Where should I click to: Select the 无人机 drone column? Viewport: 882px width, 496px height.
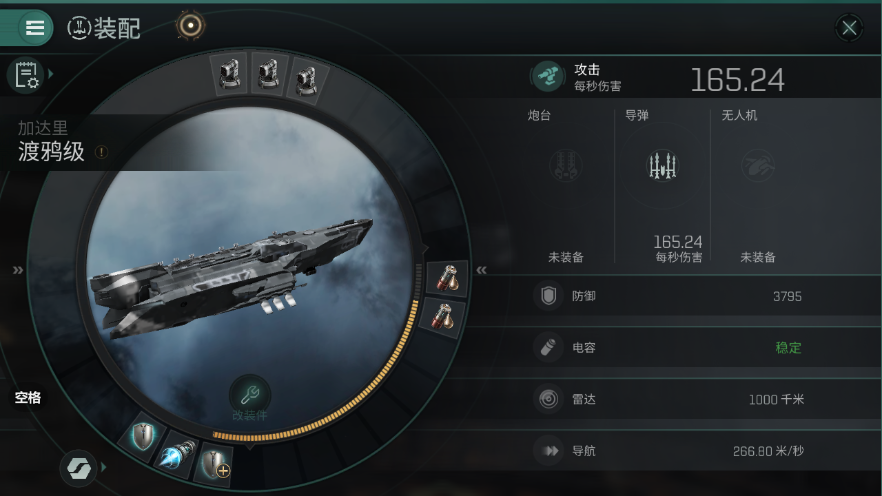click(x=758, y=186)
